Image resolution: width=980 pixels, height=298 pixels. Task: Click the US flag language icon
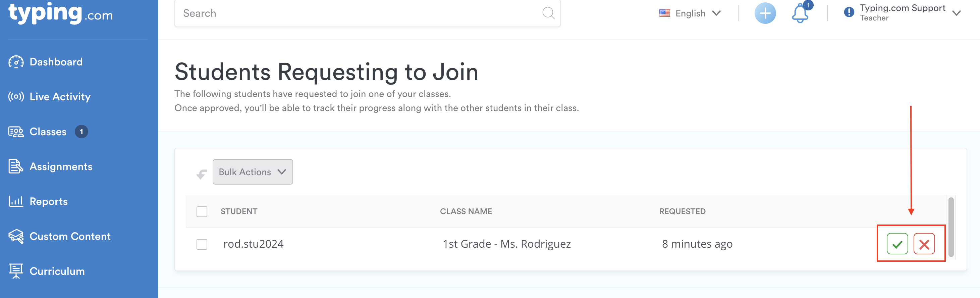tap(664, 13)
